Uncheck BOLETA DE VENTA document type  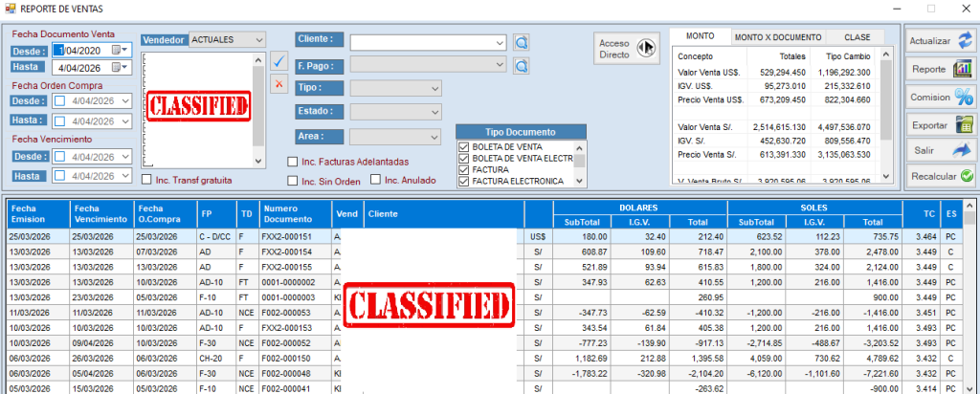[x=464, y=146]
